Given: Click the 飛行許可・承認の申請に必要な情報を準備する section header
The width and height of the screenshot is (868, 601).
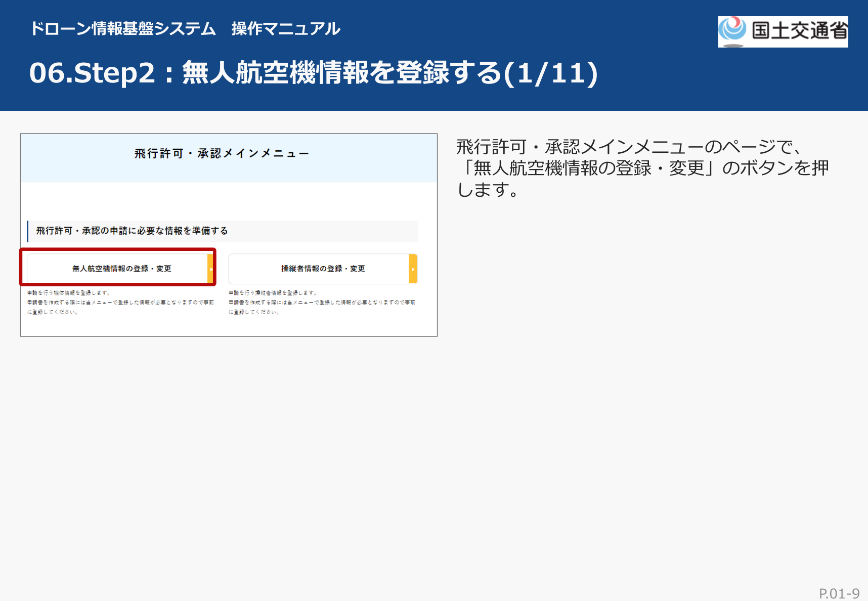Looking at the screenshot, I should pos(223,231).
